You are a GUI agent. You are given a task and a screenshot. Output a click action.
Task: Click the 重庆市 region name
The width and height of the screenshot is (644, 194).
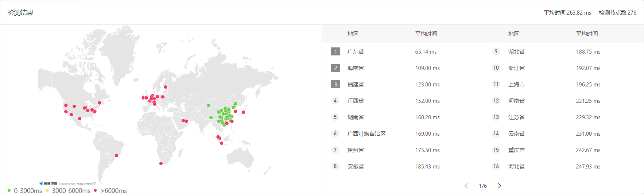point(516,150)
